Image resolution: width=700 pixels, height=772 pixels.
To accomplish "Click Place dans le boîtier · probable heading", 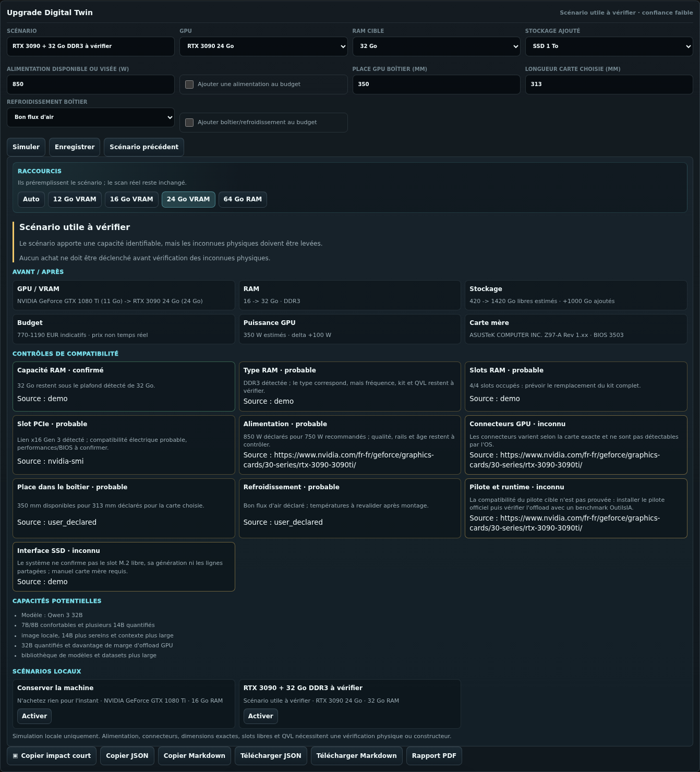I will click(73, 487).
